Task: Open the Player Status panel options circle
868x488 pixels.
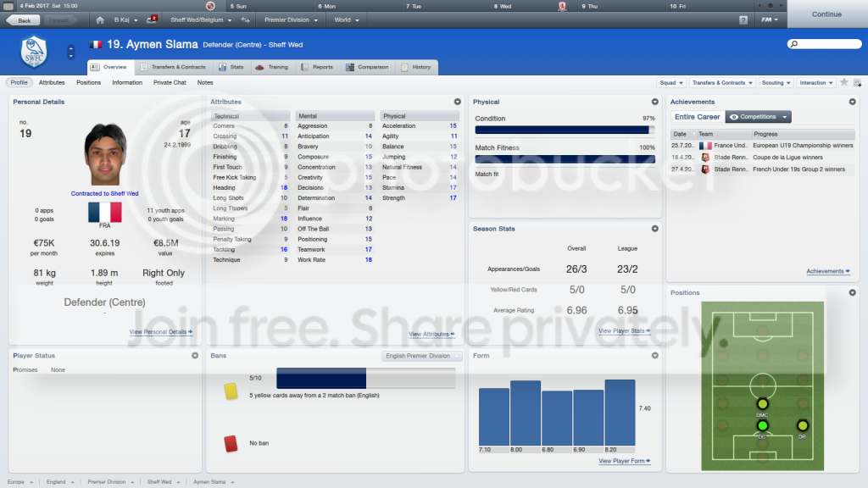Action: (195, 356)
